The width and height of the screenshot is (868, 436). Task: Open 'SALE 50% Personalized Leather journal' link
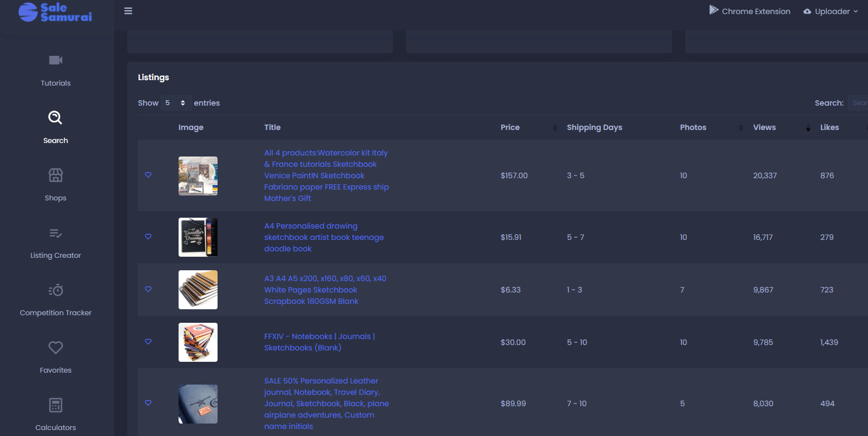[x=326, y=404]
